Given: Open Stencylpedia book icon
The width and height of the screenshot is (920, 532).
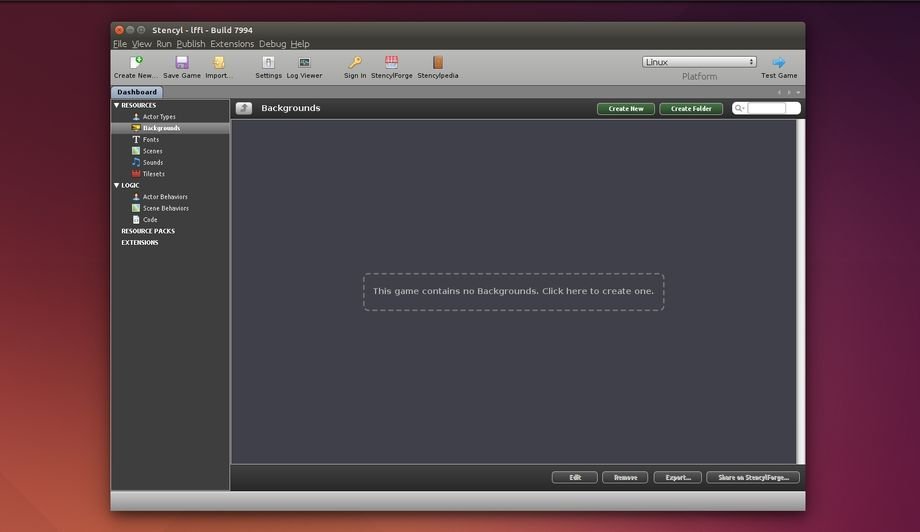Looking at the screenshot, I should click(437, 63).
